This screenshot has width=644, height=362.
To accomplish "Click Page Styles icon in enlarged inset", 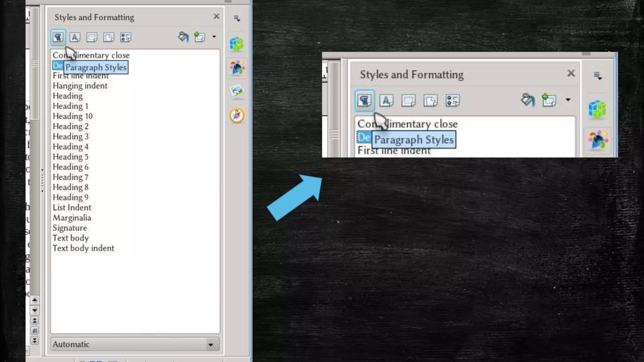I will [430, 101].
